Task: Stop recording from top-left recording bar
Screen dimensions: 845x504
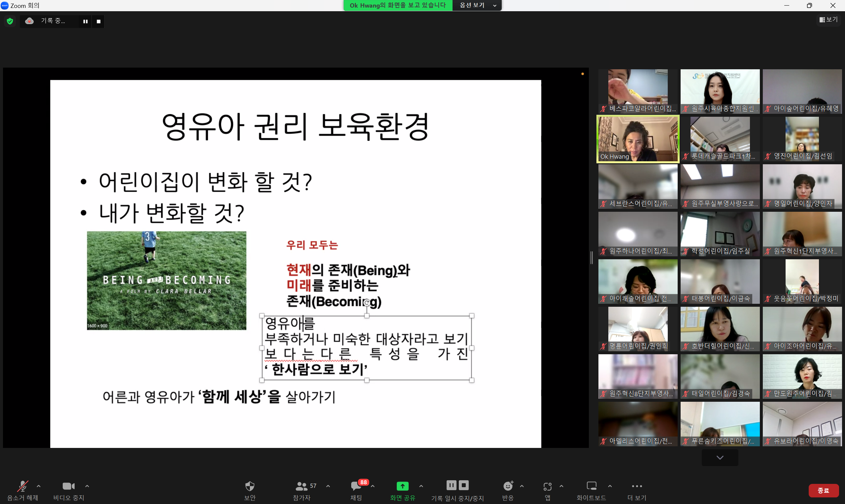Action: [x=99, y=21]
